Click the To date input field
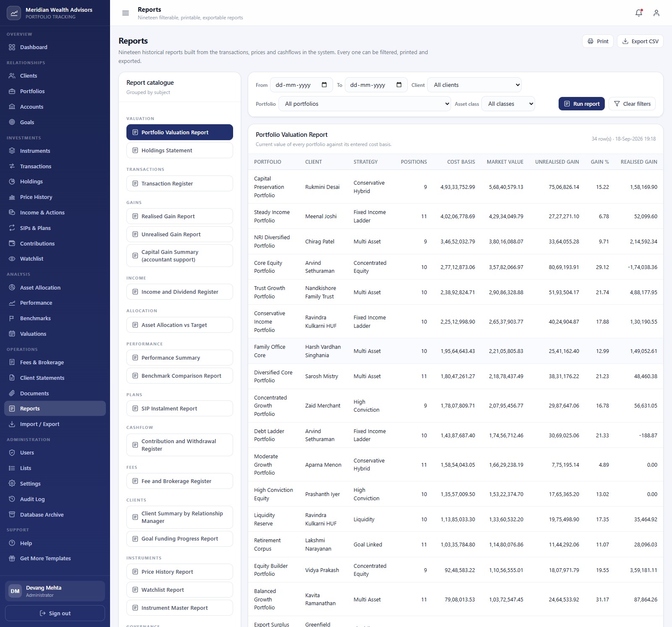 click(376, 85)
